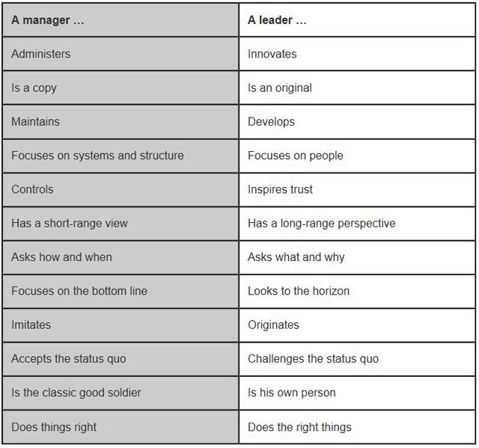Select the 'Develops' cell

point(357,122)
